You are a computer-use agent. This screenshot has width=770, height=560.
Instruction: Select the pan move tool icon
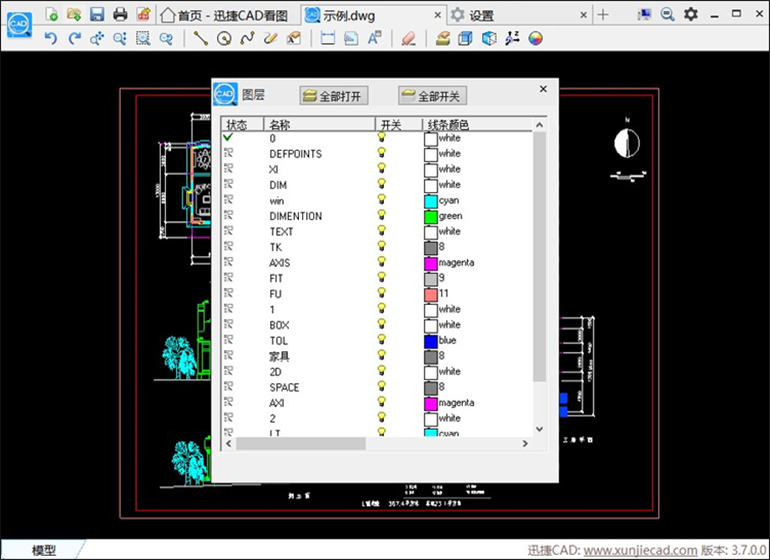97,38
